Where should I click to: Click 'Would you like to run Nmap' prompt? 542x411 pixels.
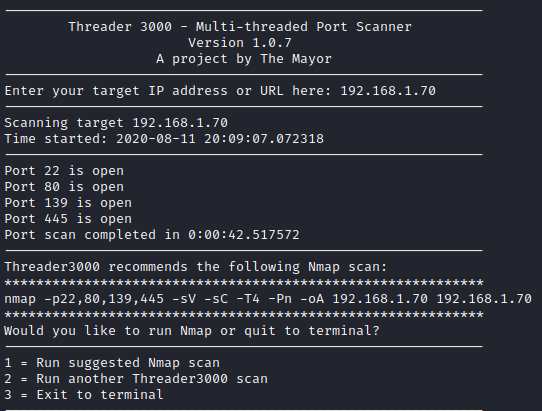[x=192, y=331]
